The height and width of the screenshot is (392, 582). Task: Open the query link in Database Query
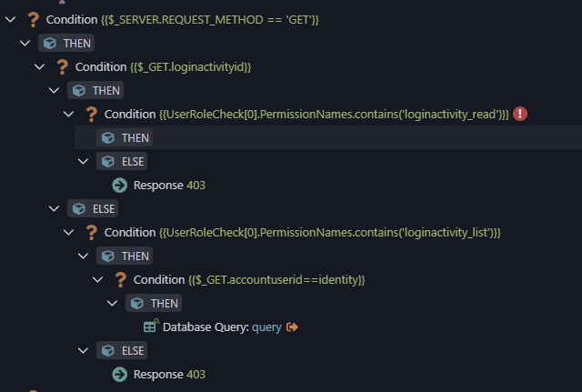pos(266,327)
